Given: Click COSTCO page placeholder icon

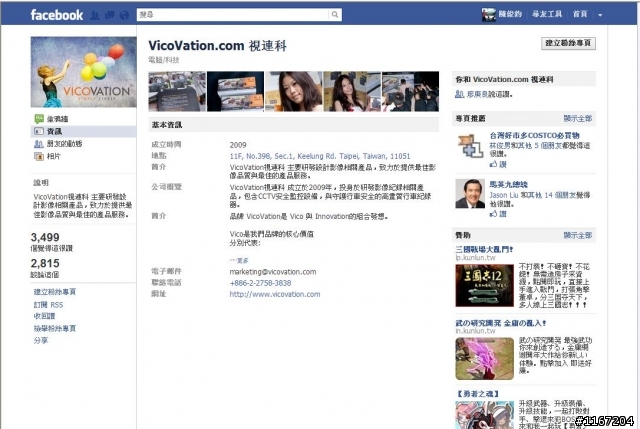Looking at the screenshot, I should click(470, 146).
